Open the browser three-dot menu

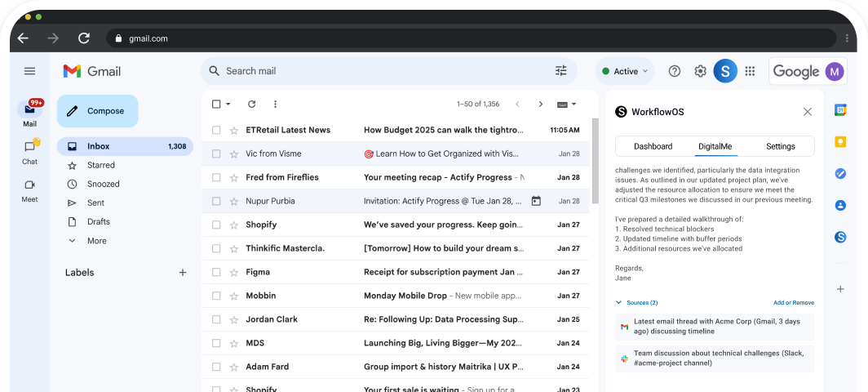(847, 38)
